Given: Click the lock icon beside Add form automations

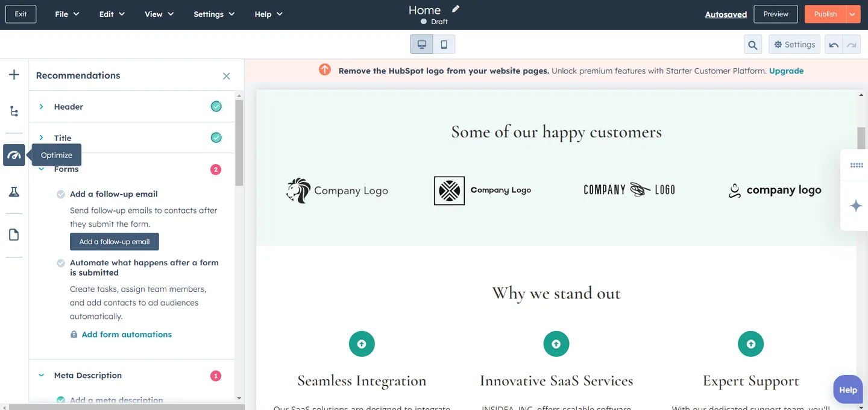Looking at the screenshot, I should [x=74, y=334].
